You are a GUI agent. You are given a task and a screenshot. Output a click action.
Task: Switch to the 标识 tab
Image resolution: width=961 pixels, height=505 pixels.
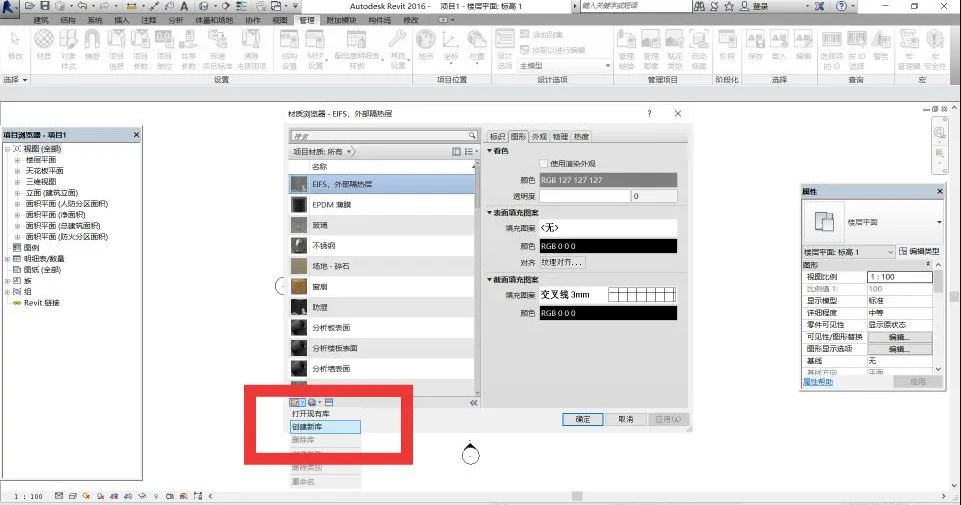point(497,137)
